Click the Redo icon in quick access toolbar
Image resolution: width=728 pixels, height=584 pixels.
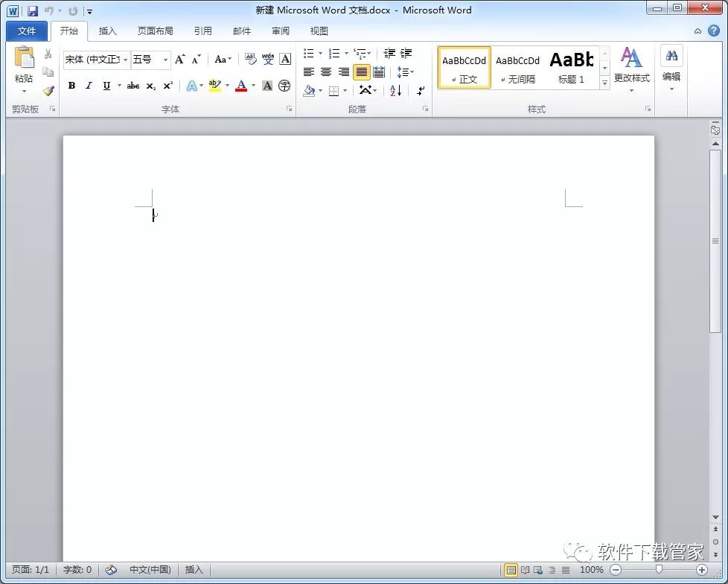click(x=73, y=10)
